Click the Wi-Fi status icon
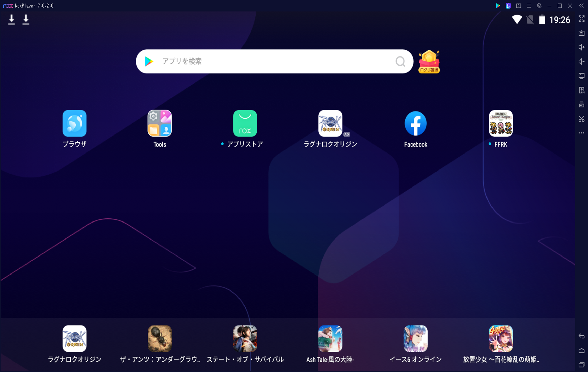 [x=517, y=20]
